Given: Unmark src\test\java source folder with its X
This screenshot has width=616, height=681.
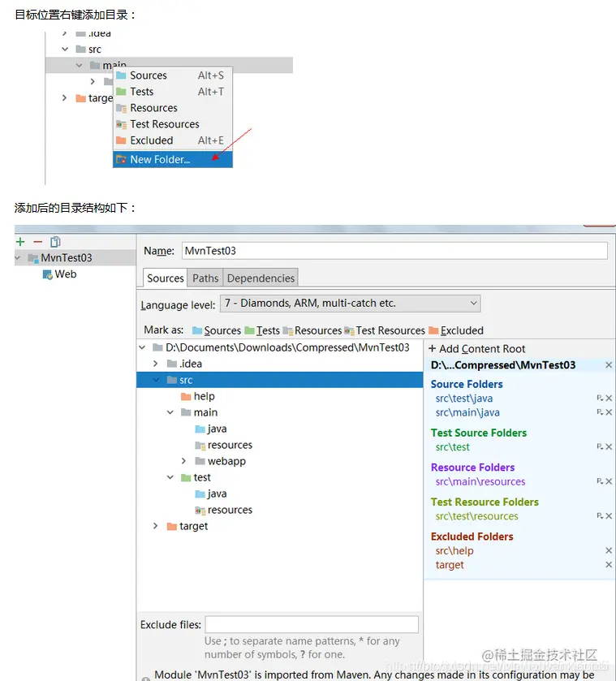Looking at the screenshot, I should 609,399.
